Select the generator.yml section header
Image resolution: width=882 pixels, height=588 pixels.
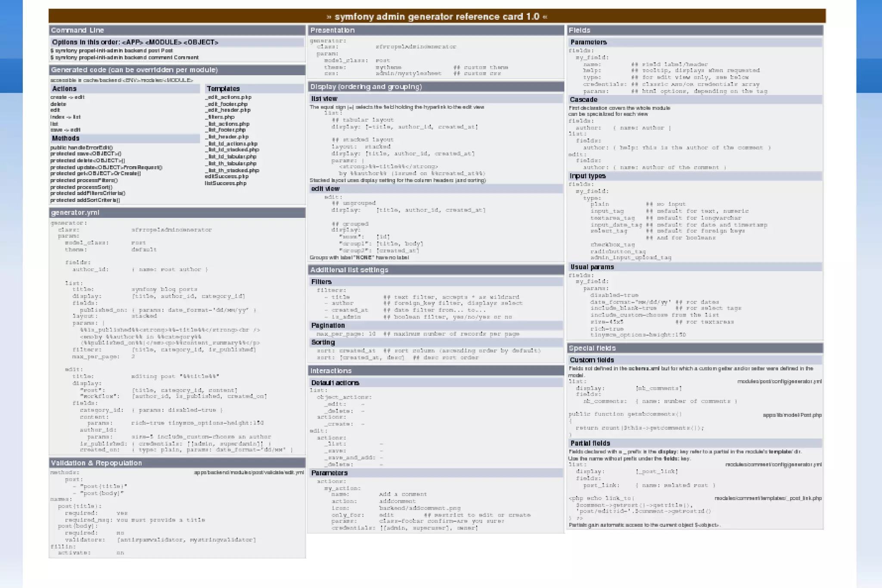coord(177,212)
